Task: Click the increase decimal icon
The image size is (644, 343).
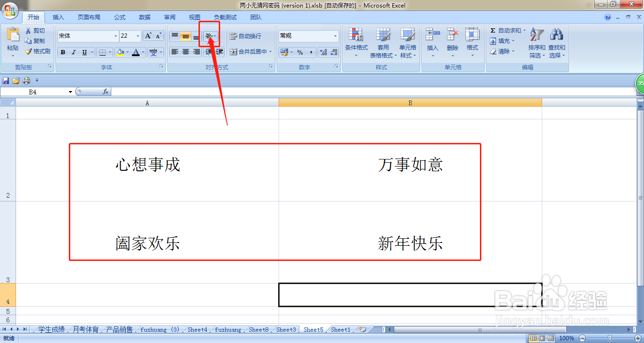Action: (323, 52)
